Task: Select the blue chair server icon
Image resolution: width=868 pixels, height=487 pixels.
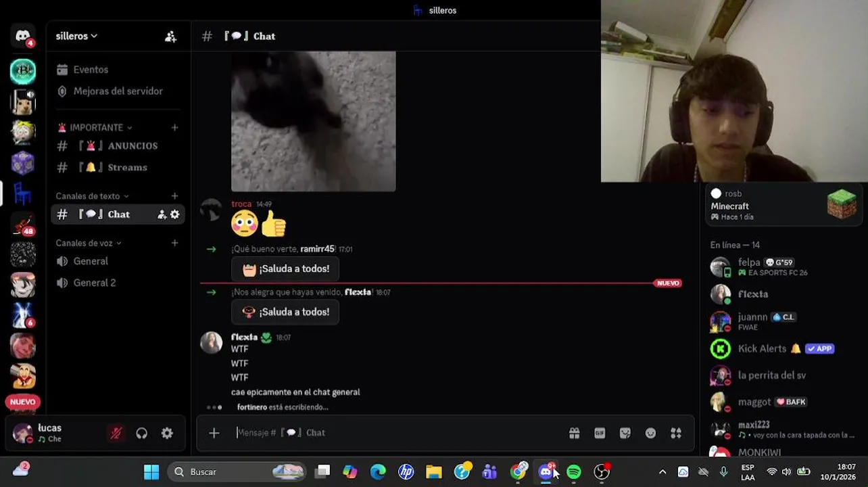Action: pyautogui.click(x=23, y=193)
